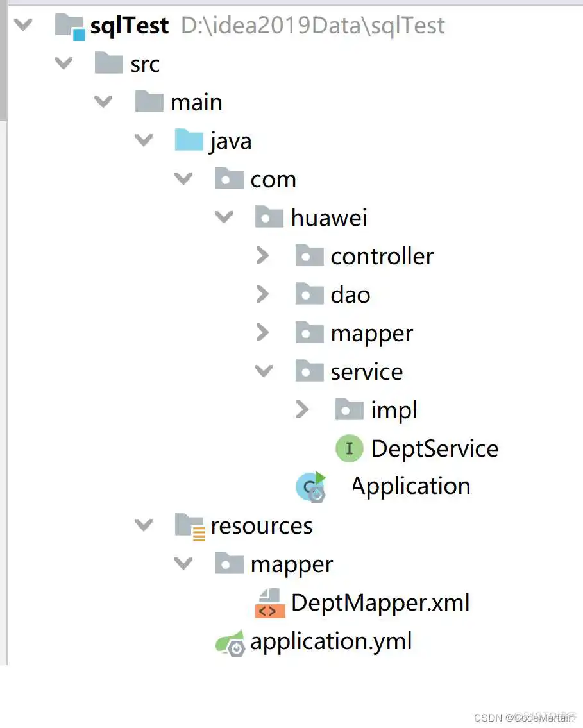The width and height of the screenshot is (583, 728).
Task: Click the resources root folder icon
Action: click(190, 527)
